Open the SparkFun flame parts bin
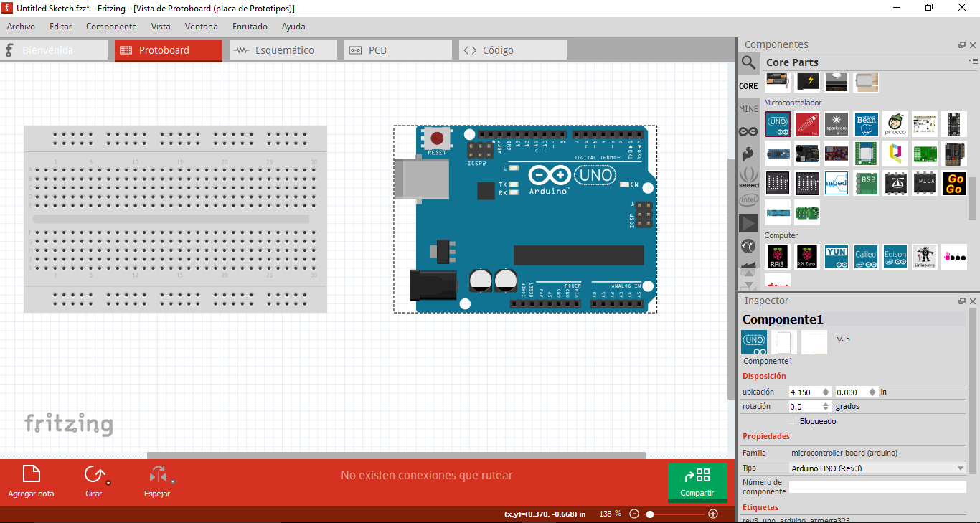This screenshot has height=523, width=980. coord(748,154)
